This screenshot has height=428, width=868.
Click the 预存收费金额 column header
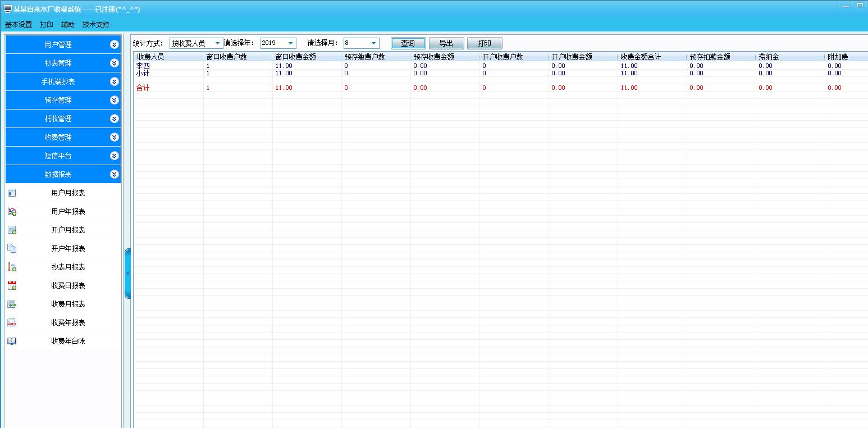pyautogui.click(x=445, y=57)
